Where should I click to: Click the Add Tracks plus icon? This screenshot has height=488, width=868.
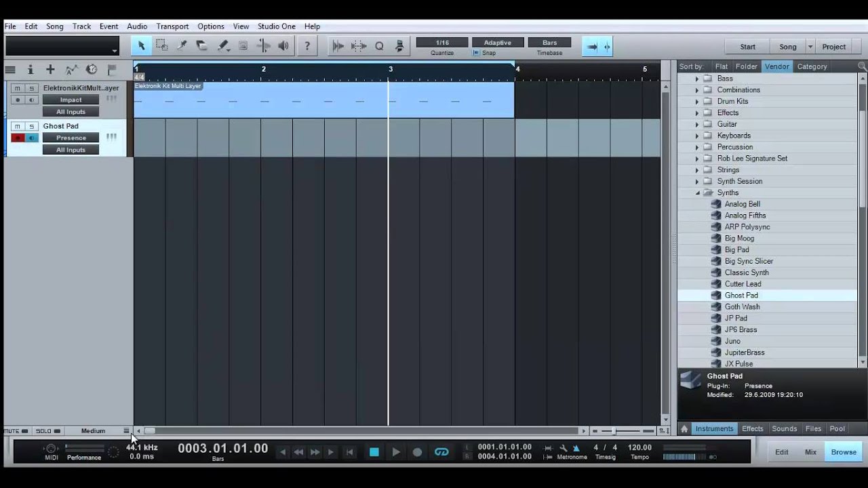point(50,70)
